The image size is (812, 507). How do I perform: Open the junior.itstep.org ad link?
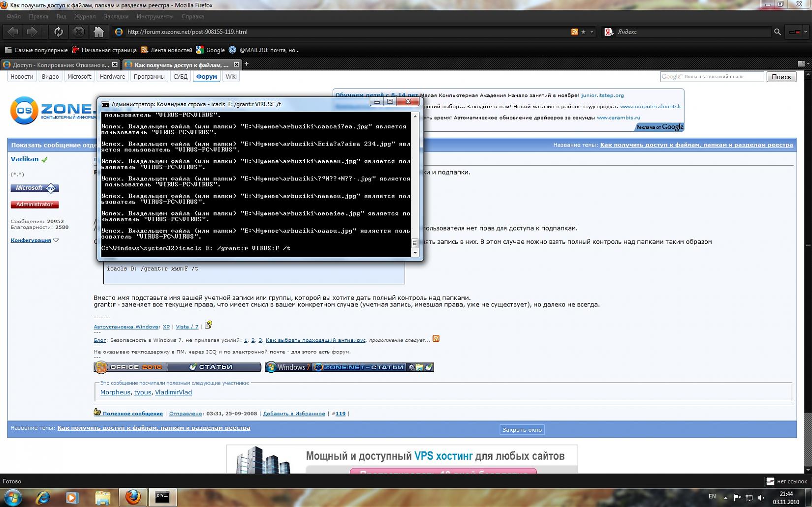coord(602,95)
